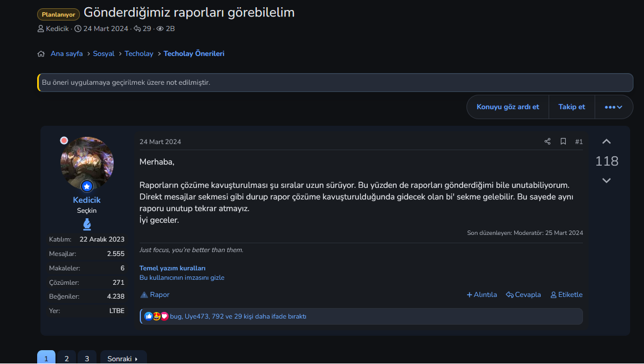Open the Sosyal breadcrumb
The width and height of the screenshot is (644, 364).
click(104, 54)
